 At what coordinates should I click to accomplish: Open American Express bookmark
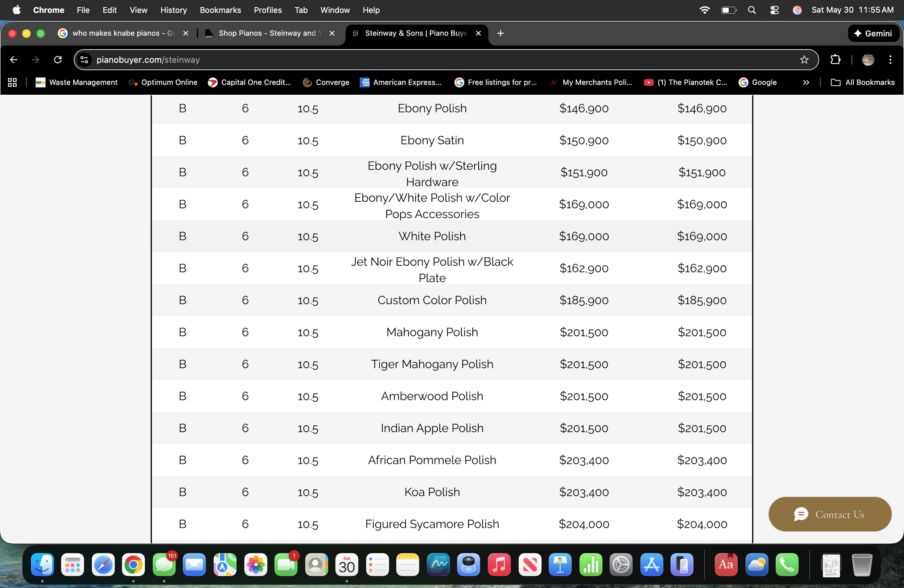coord(401,82)
